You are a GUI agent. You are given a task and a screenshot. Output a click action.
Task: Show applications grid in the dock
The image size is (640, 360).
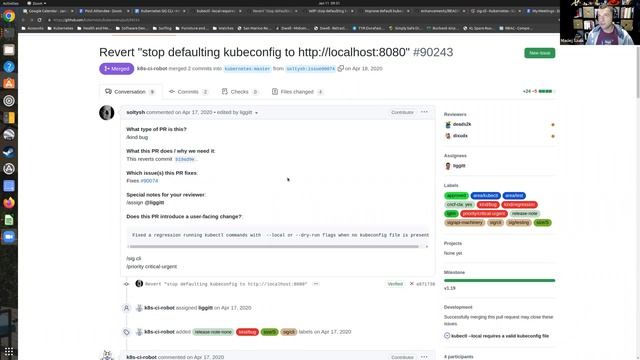point(9,351)
